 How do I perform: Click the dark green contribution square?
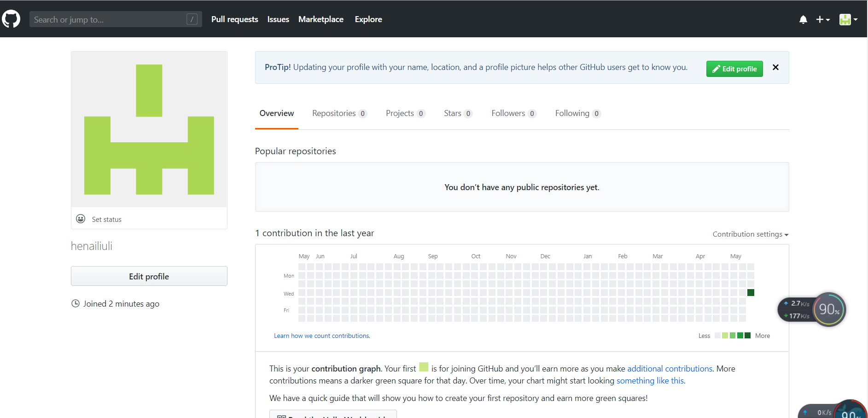click(751, 292)
